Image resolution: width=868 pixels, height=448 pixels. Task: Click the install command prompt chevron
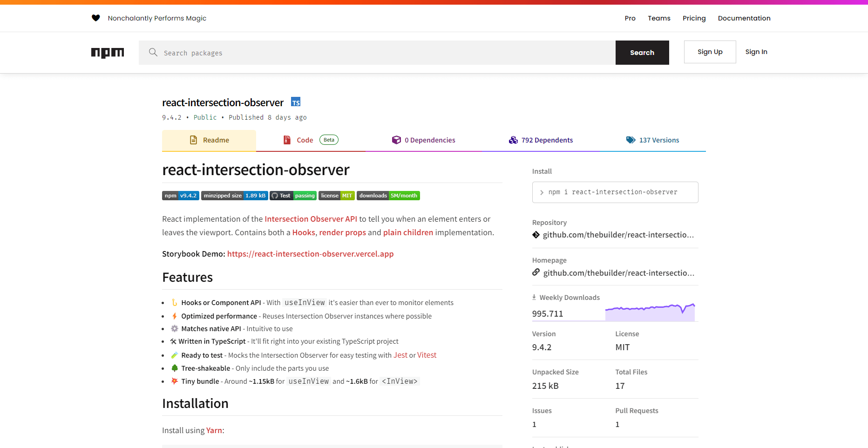coord(542,192)
